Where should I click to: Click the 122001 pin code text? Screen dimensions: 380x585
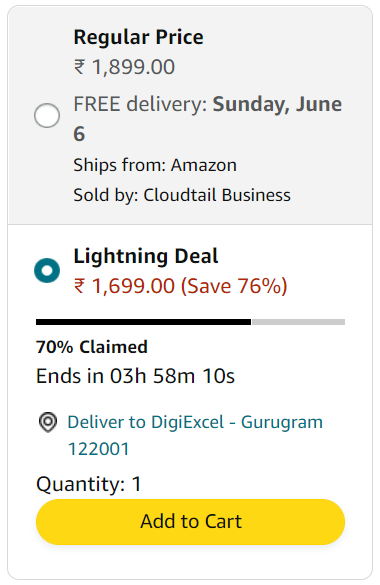98,449
